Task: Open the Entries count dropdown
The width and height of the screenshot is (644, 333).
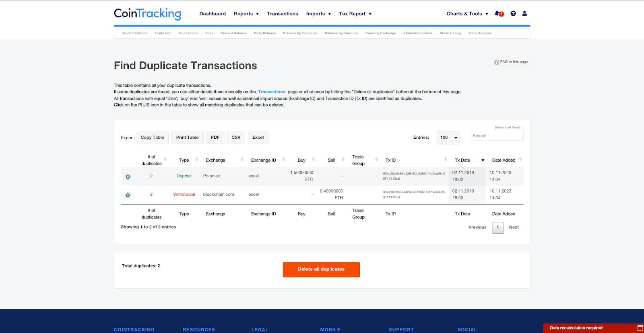Action: pos(448,138)
